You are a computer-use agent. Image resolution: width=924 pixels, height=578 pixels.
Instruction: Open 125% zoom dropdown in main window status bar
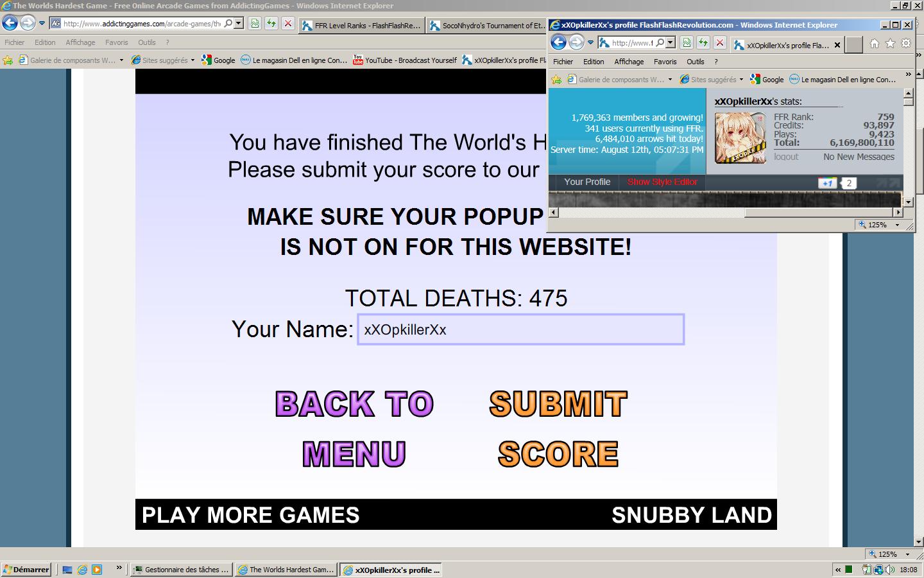907,554
